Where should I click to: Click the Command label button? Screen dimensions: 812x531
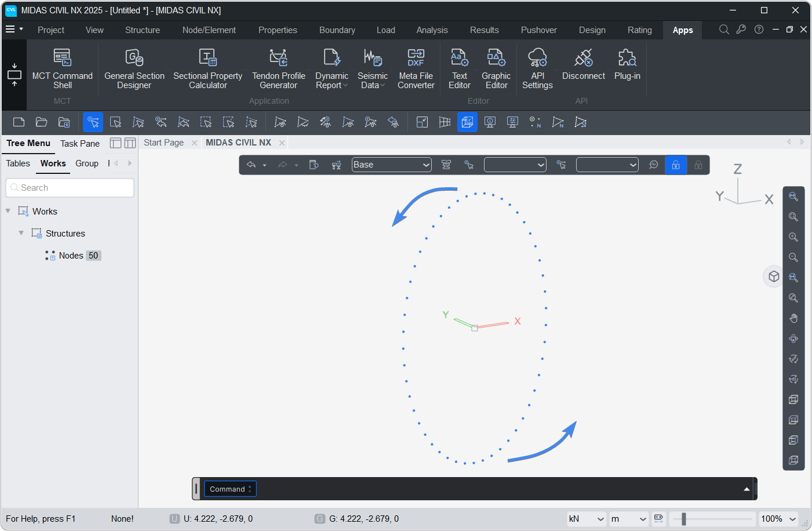click(x=230, y=489)
